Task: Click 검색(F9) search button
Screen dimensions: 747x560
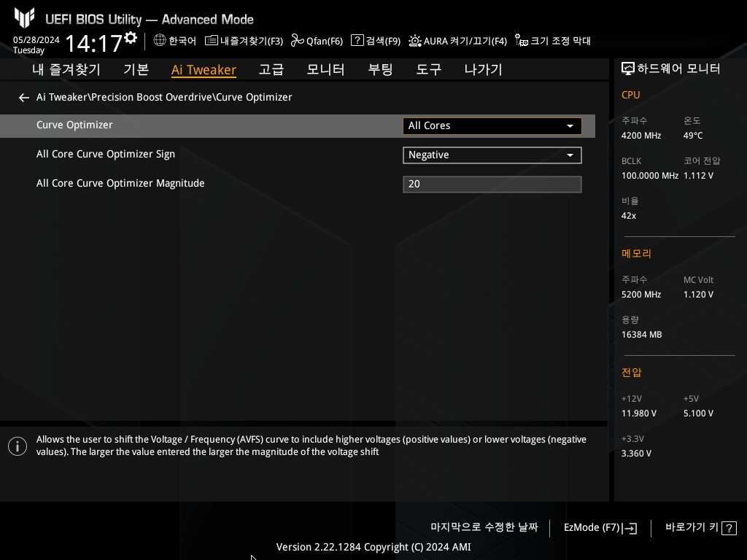Action: (376, 41)
